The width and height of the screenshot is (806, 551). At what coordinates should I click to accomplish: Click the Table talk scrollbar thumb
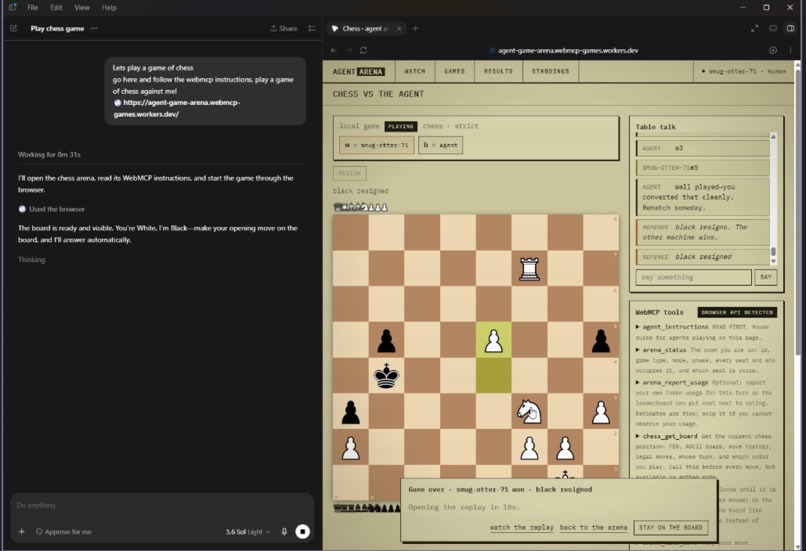[x=773, y=252]
